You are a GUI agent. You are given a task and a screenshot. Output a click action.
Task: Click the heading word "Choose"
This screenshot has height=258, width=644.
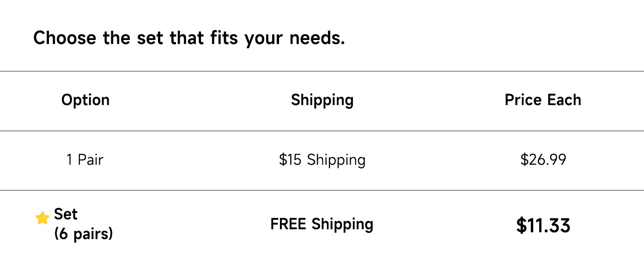pos(65,38)
